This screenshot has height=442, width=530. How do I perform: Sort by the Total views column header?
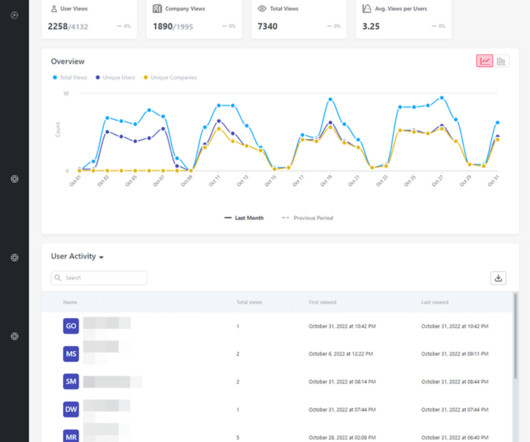[x=249, y=302]
